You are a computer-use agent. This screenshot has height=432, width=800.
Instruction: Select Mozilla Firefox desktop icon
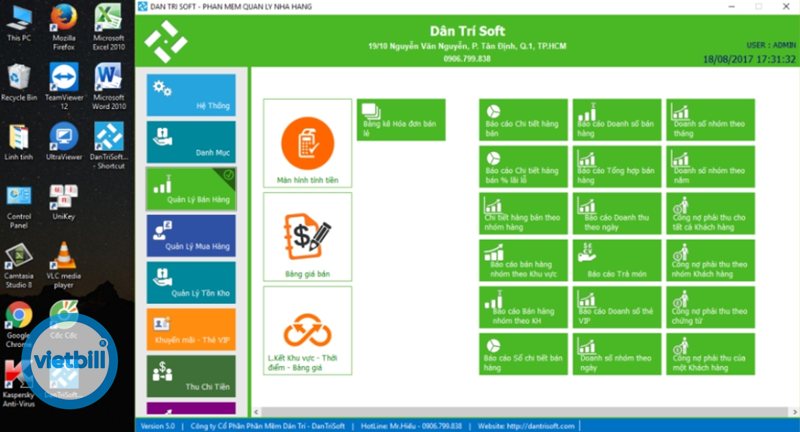click(x=64, y=27)
